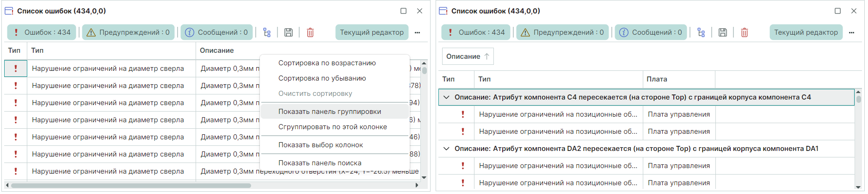Collapse group for component C4
This screenshot has height=194, width=868.
tap(446, 97)
